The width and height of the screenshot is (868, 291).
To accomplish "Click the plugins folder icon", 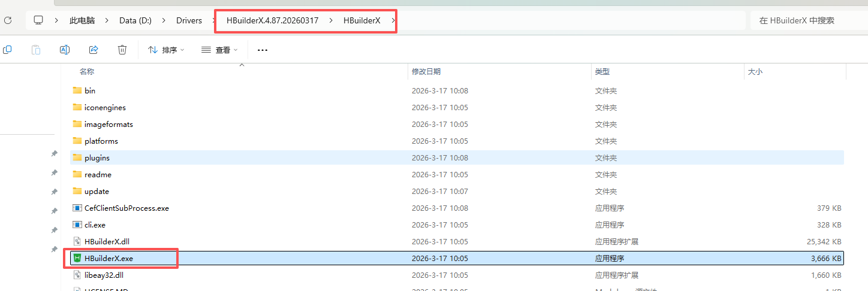I will pyautogui.click(x=77, y=157).
